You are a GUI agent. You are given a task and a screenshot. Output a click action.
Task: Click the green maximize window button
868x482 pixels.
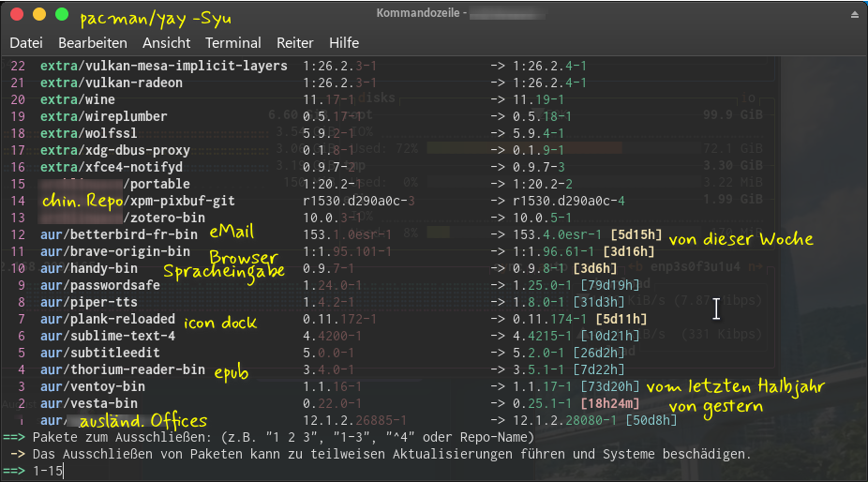click(62, 14)
